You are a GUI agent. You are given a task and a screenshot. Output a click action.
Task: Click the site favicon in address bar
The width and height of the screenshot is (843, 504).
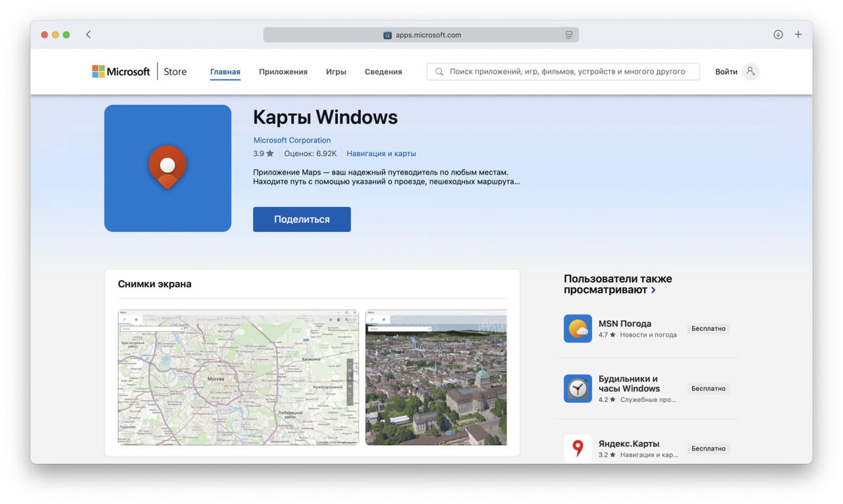(x=387, y=35)
